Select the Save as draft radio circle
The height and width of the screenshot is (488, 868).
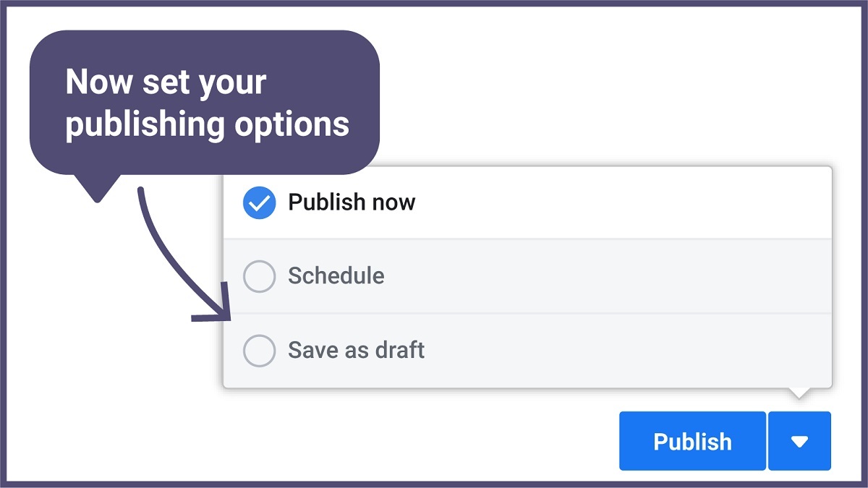coord(259,351)
